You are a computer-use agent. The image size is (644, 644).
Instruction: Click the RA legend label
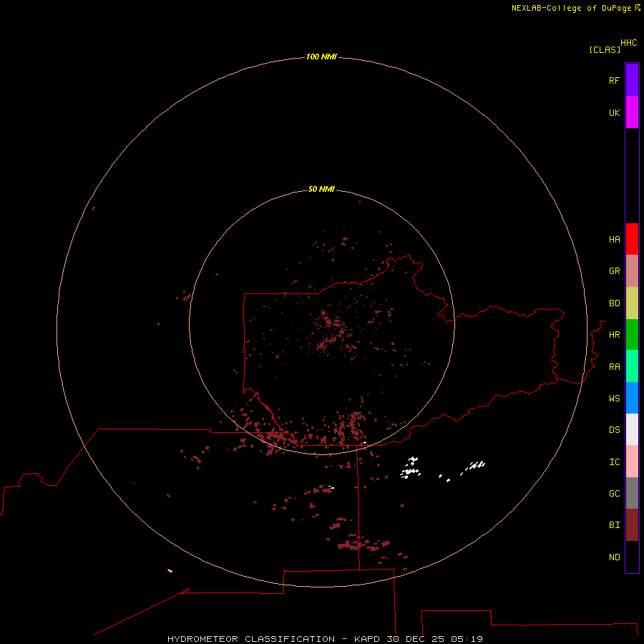pyautogui.click(x=614, y=367)
